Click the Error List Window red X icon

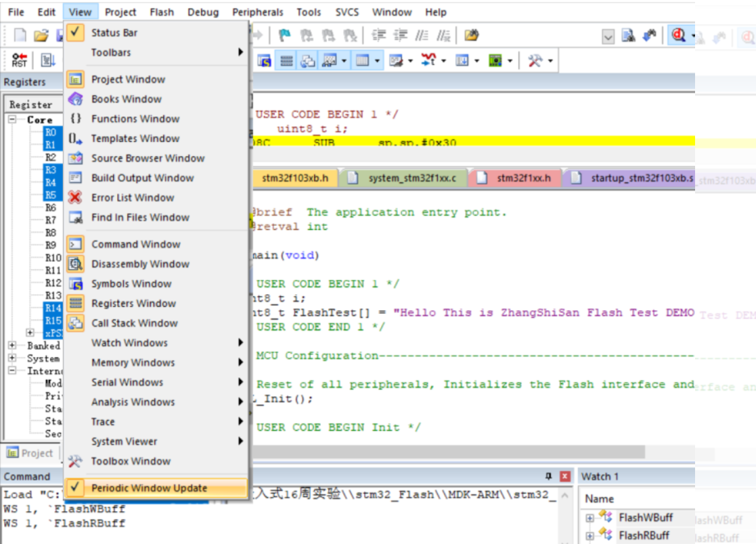coord(75,197)
